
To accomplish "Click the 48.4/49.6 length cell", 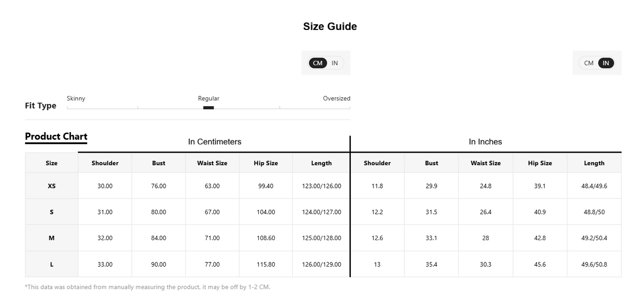I will click(x=594, y=186).
